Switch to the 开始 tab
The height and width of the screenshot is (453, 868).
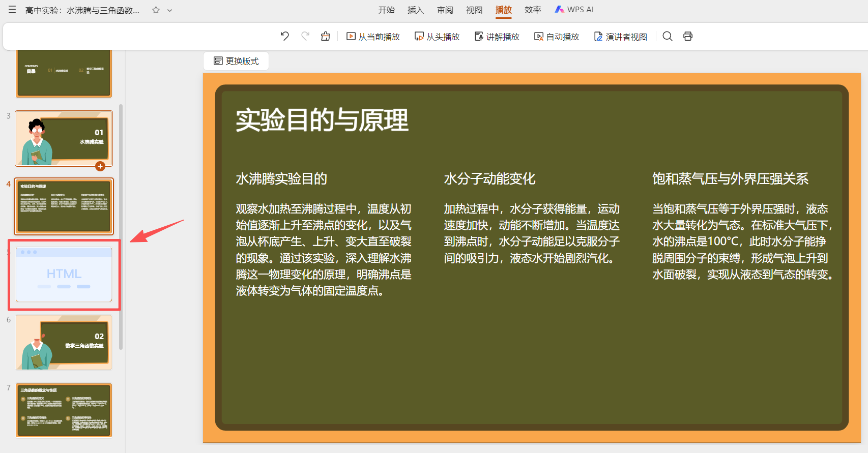point(386,10)
